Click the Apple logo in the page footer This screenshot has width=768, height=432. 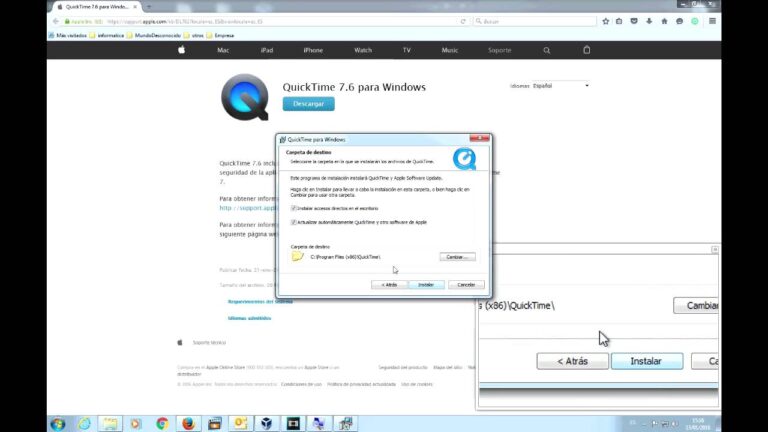pos(180,342)
